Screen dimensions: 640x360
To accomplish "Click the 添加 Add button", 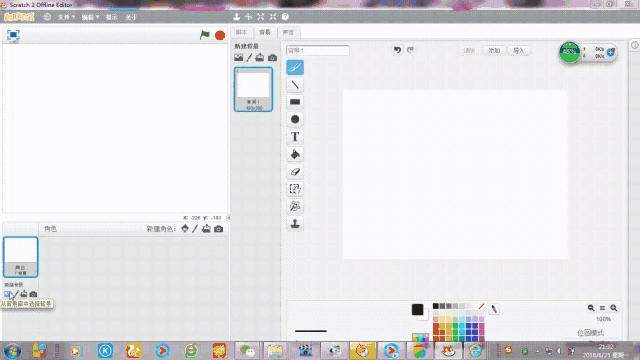I will click(494, 51).
